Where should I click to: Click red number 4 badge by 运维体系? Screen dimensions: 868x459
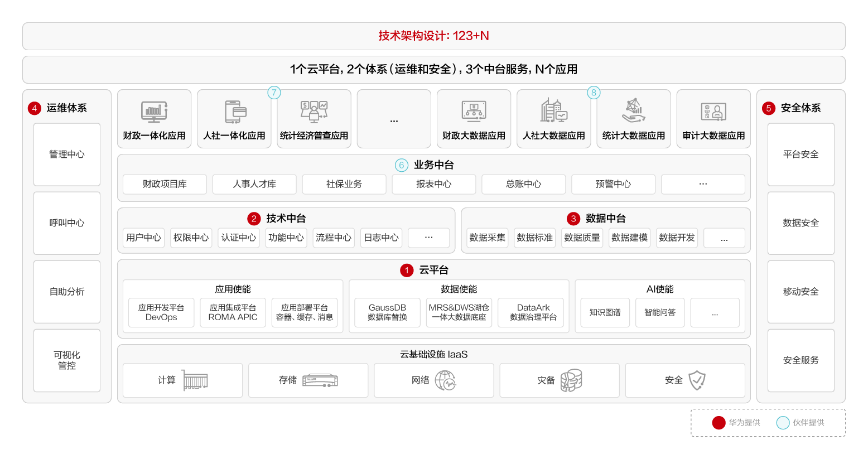pos(35,108)
